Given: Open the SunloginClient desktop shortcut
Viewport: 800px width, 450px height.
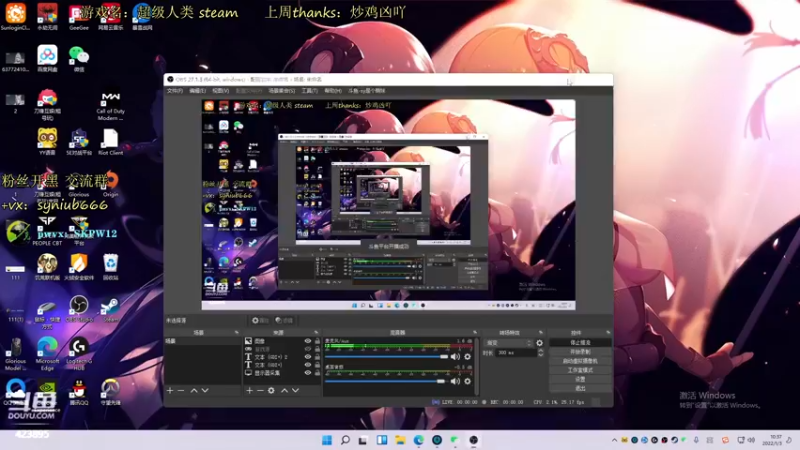Looking at the screenshot, I should 15,16.
